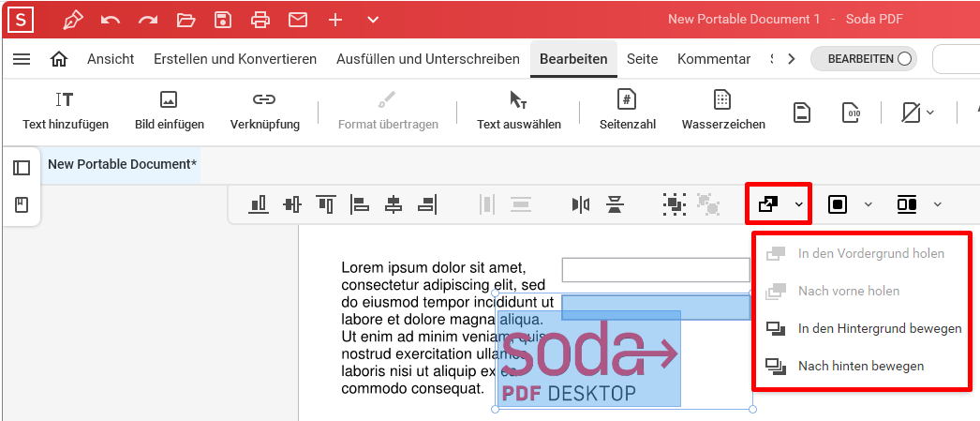The image size is (980, 421).
Task: Click the search input field
Action: coord(957,59)
